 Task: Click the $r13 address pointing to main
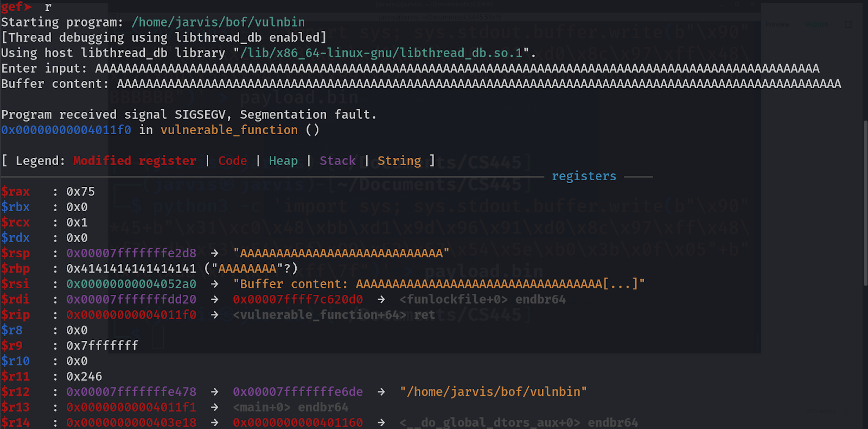click(131, 407)
